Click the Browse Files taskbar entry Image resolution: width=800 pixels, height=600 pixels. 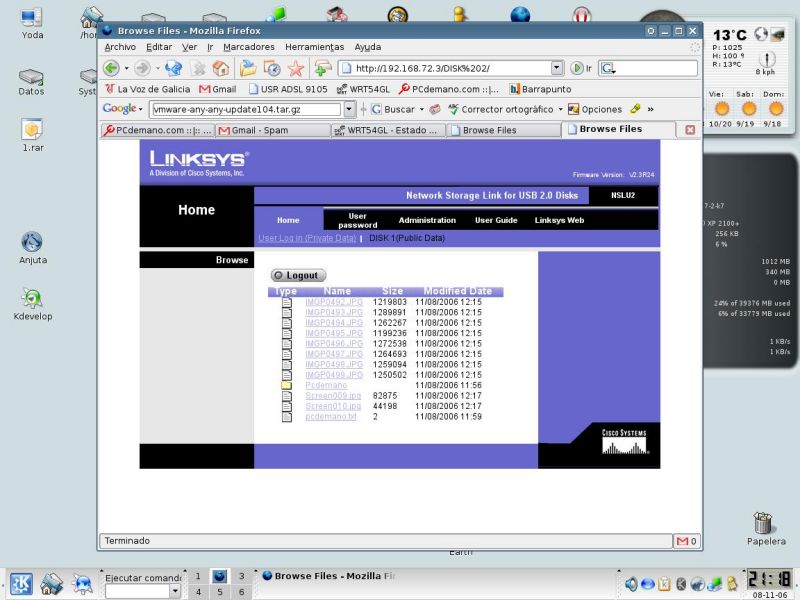pyautogui.click(x=329, y=576)
